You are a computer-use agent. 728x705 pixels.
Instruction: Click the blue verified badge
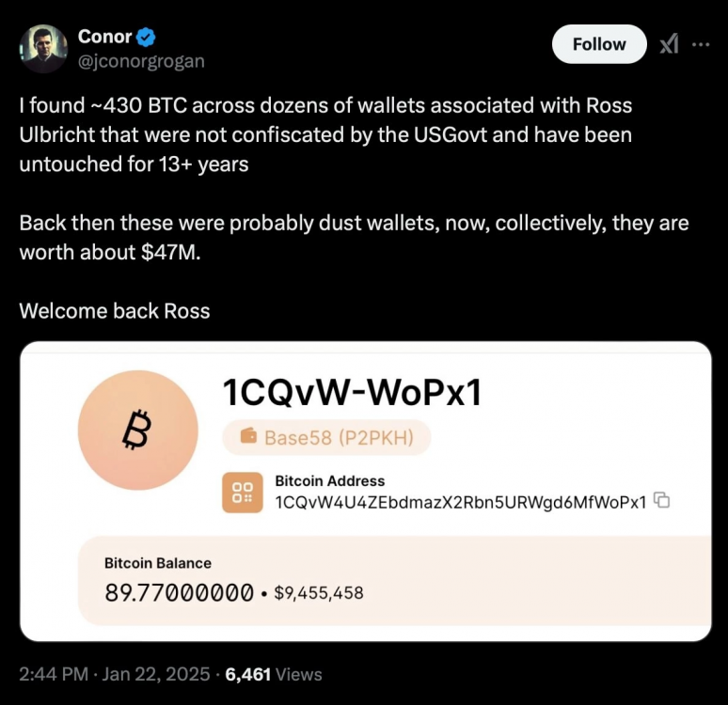click(x=147, y=38)
